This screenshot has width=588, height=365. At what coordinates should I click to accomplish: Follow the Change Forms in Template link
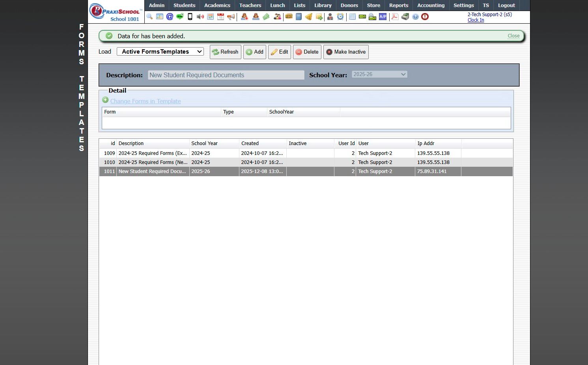point(146,101)
